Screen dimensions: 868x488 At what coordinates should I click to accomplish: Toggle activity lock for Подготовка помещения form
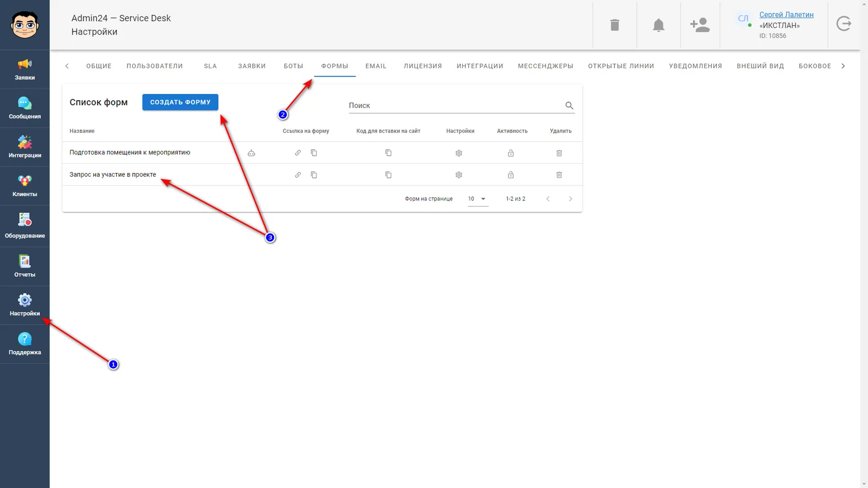pos(510,153)
